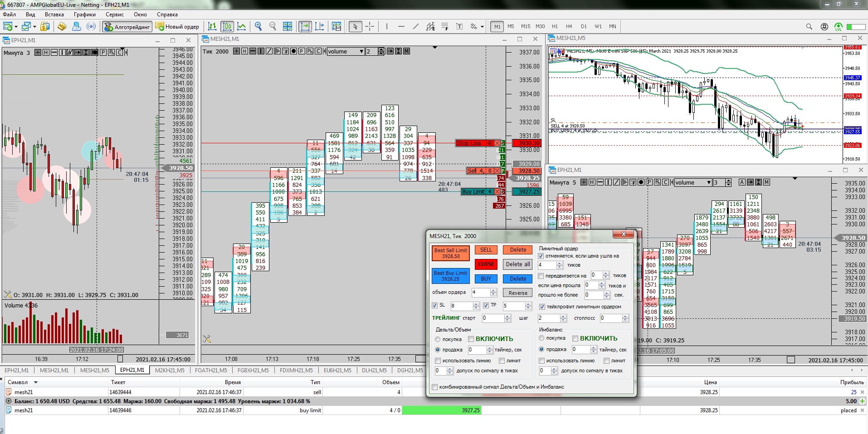Screen dimensions: 868x434
Task: Expand the new chart dropdown arrow
Action: pyautogui.click(x=16, y=27)
